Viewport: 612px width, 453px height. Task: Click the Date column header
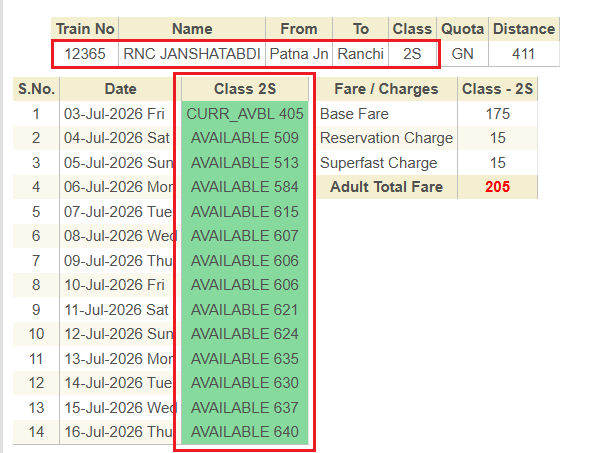click(x=120, y=89)
